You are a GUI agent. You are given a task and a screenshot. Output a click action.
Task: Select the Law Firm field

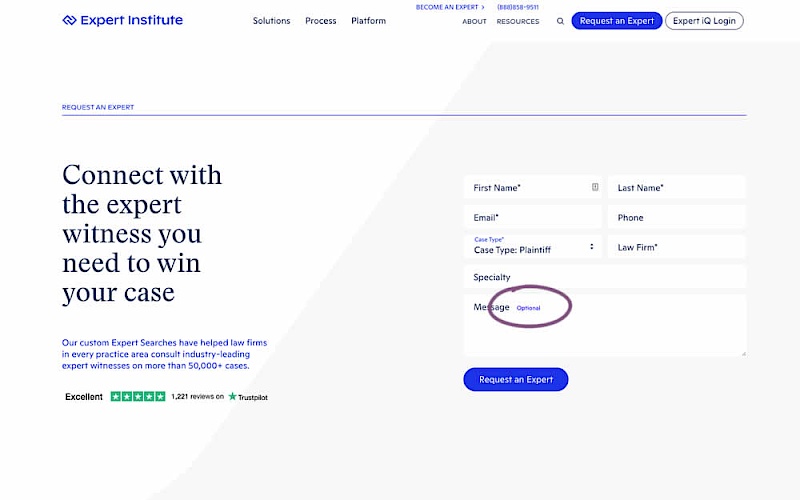coord(676,247)
